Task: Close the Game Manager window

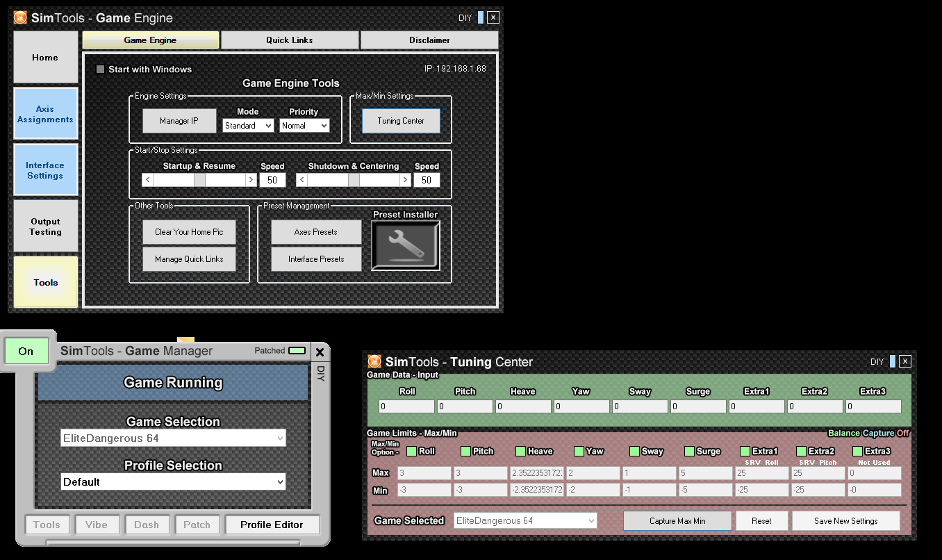Action: coord(320,352)
